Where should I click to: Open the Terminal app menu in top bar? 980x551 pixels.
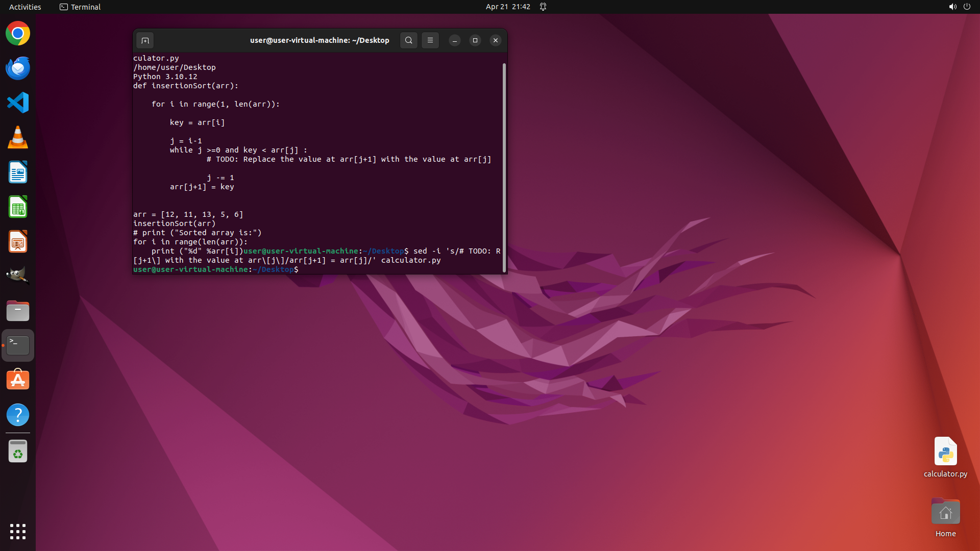80,7
